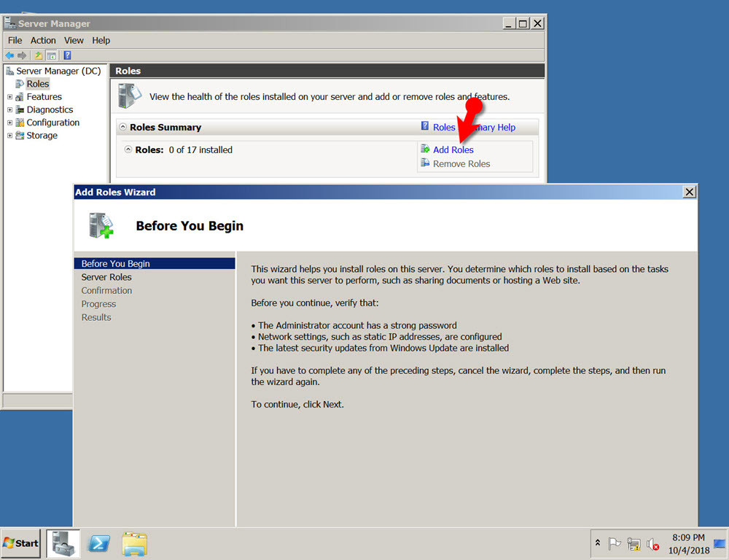Open the Help menu
729x560 pixels.
[101, 40]
